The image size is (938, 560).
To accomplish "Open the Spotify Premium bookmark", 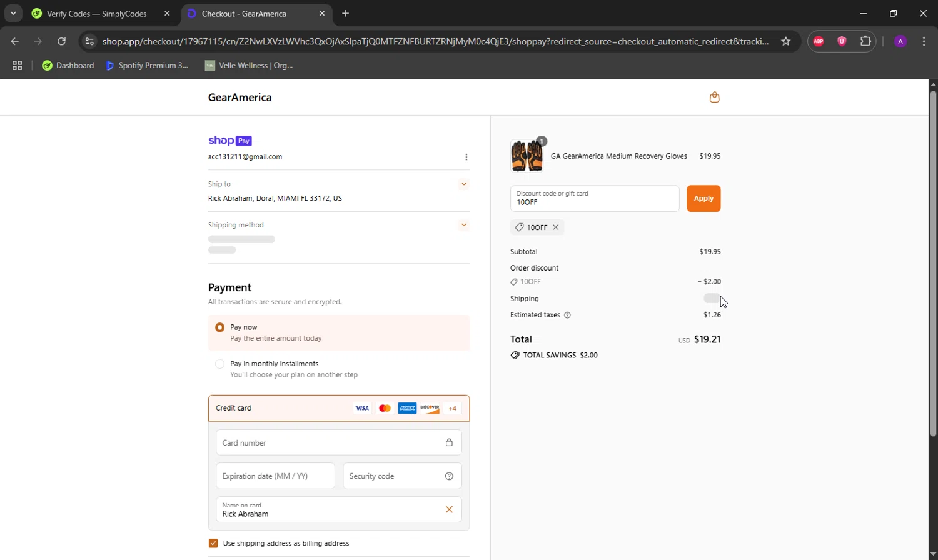I will click(147, 65).
